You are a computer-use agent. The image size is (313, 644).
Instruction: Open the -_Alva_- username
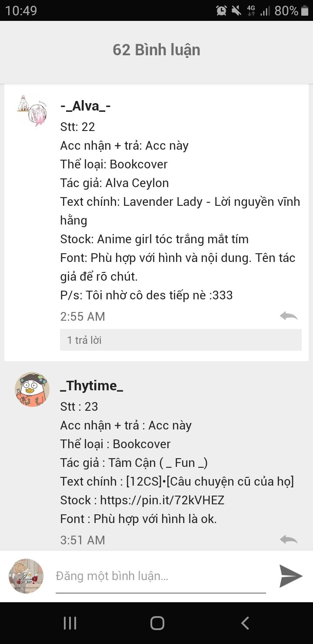85,106
